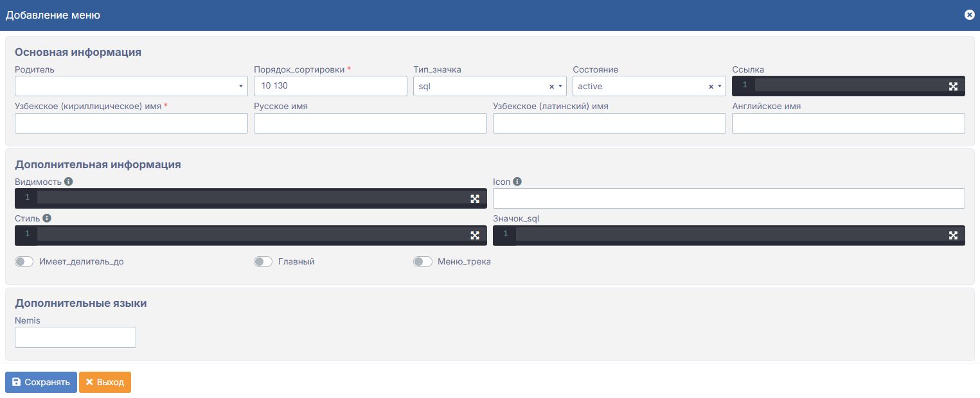
Task: Click the info icon next to Видимость
Action: point(69,182)
